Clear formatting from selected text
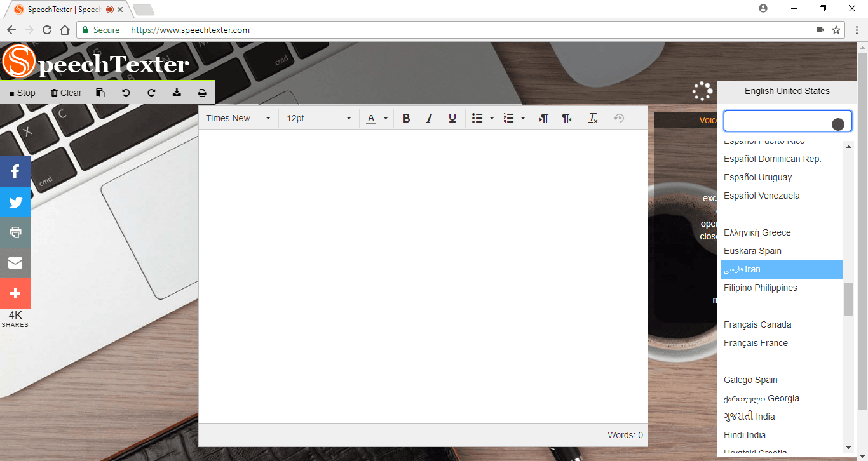 593,118
